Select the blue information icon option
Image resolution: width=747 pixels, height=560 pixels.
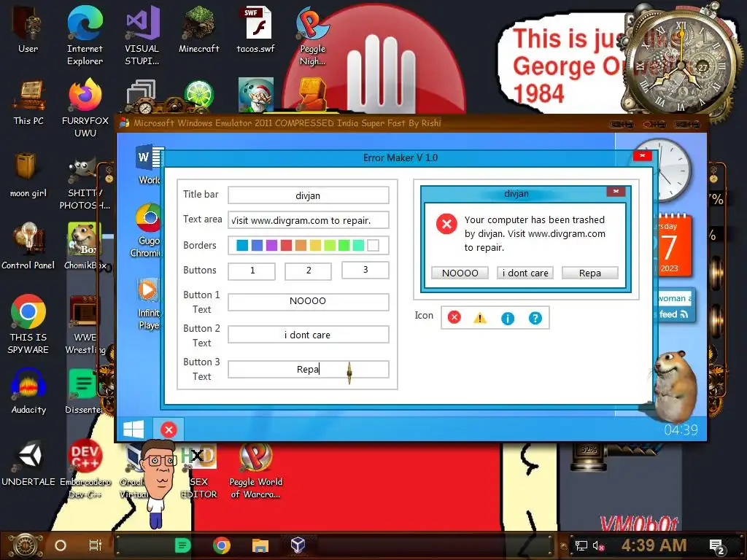508,318
